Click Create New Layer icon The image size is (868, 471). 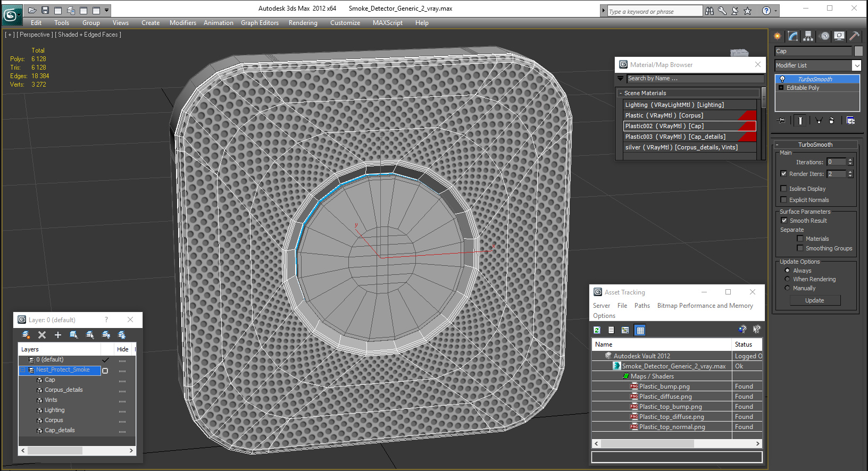26,335
